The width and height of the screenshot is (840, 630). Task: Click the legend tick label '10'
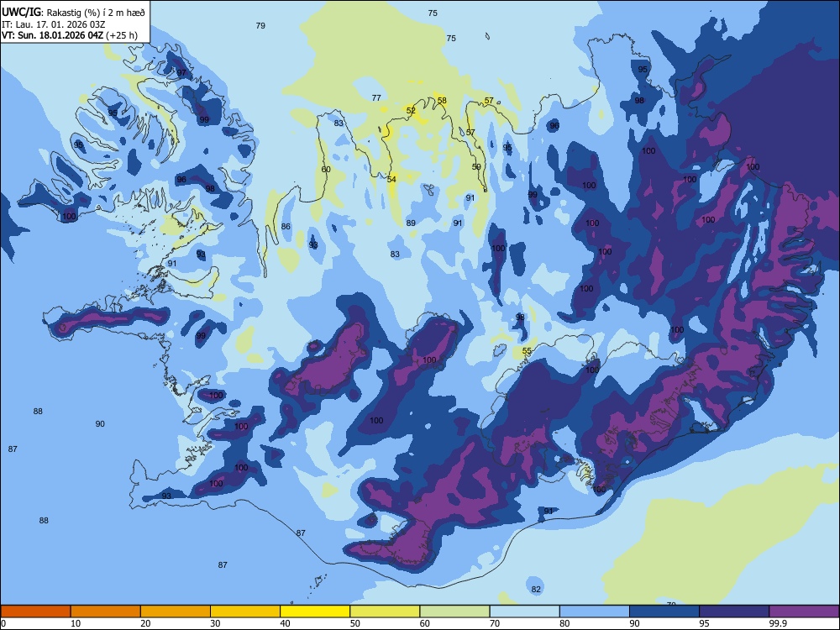(76, 623)
